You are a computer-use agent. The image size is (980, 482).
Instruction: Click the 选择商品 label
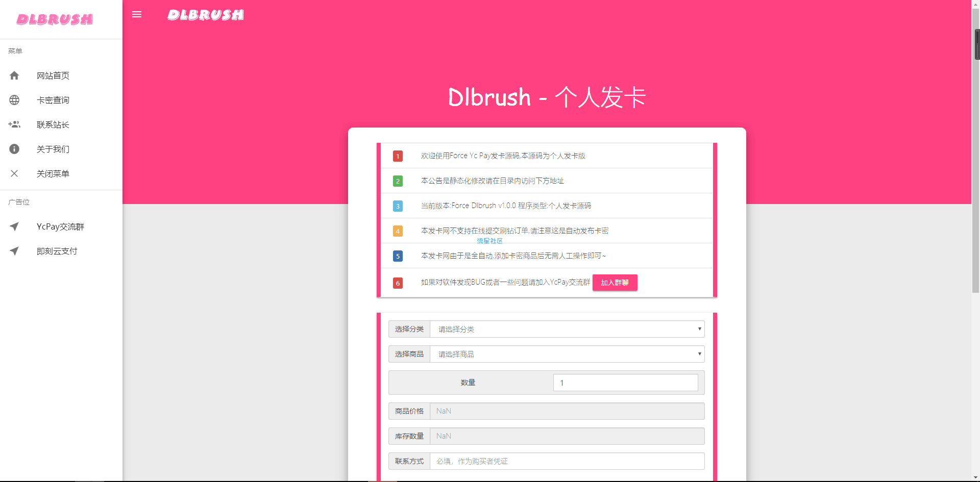click(409, 354)
